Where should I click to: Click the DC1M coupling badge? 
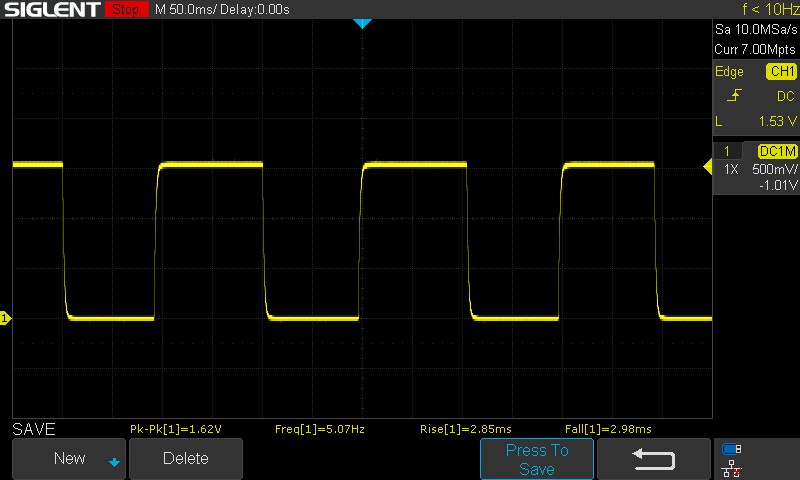click(x=777, y=151)
